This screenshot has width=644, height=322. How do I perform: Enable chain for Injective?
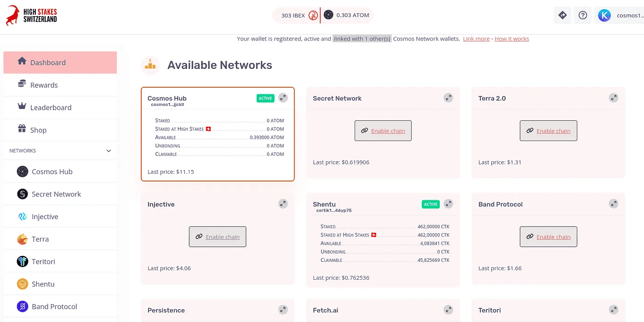[218, 237]
